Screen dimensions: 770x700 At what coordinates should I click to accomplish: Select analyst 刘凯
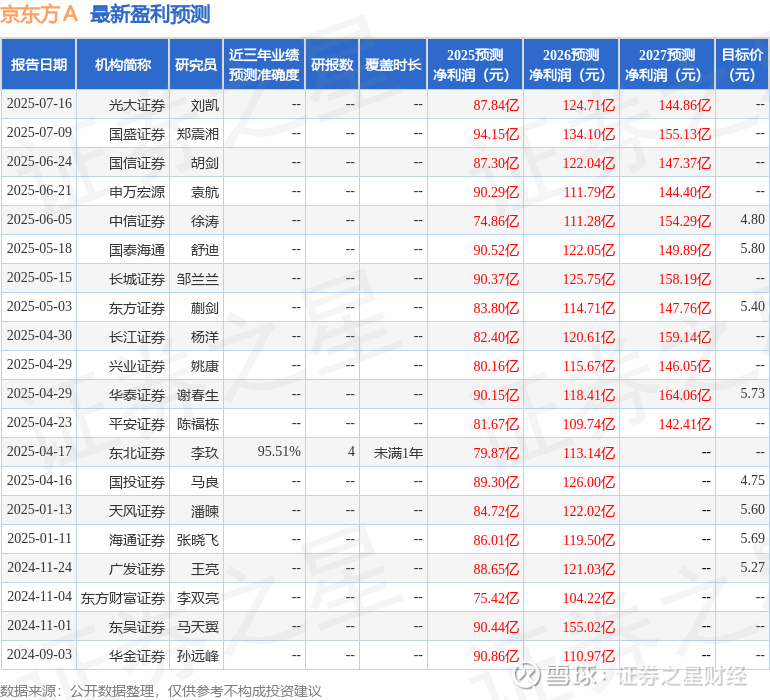[x=205, y=105]
